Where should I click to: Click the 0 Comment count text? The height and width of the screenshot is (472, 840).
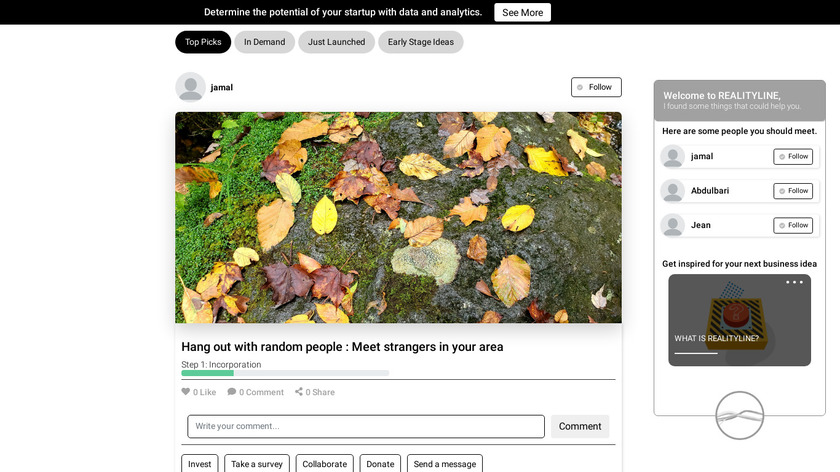click(261, 392)
